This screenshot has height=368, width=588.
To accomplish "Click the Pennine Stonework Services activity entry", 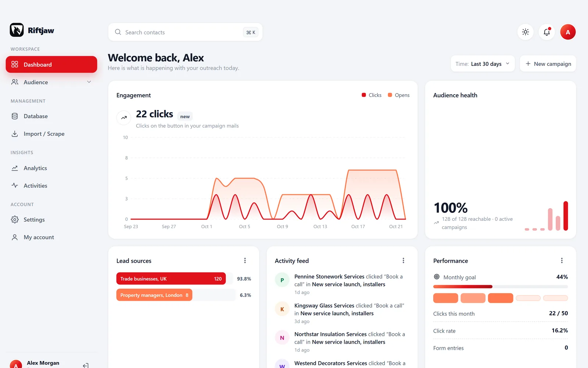I will (x=342, y=284).
